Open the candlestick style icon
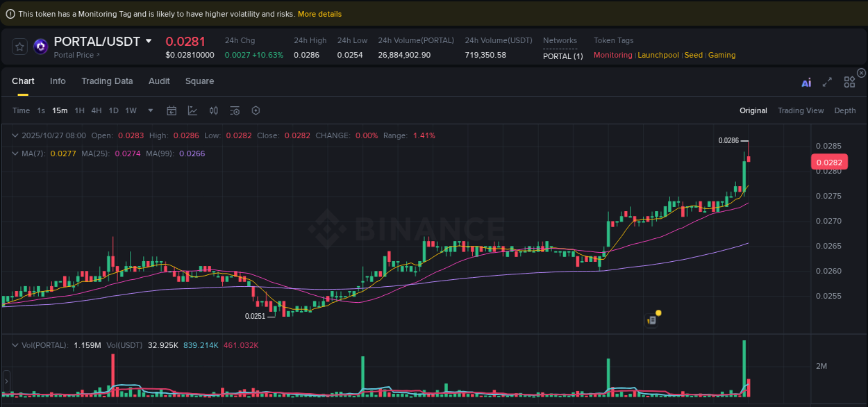The image size is (868, 407). (213, 110)
